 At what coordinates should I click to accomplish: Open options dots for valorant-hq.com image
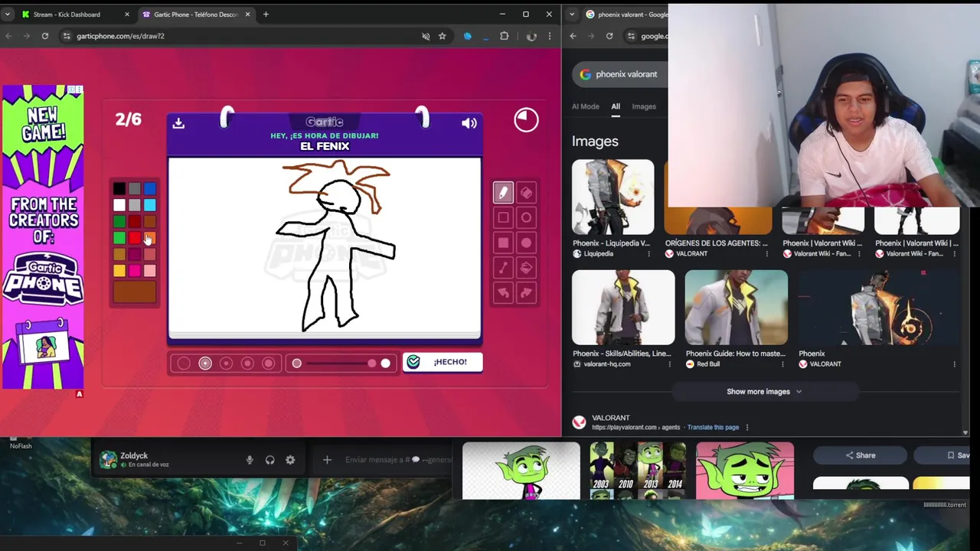click(669, 364)
